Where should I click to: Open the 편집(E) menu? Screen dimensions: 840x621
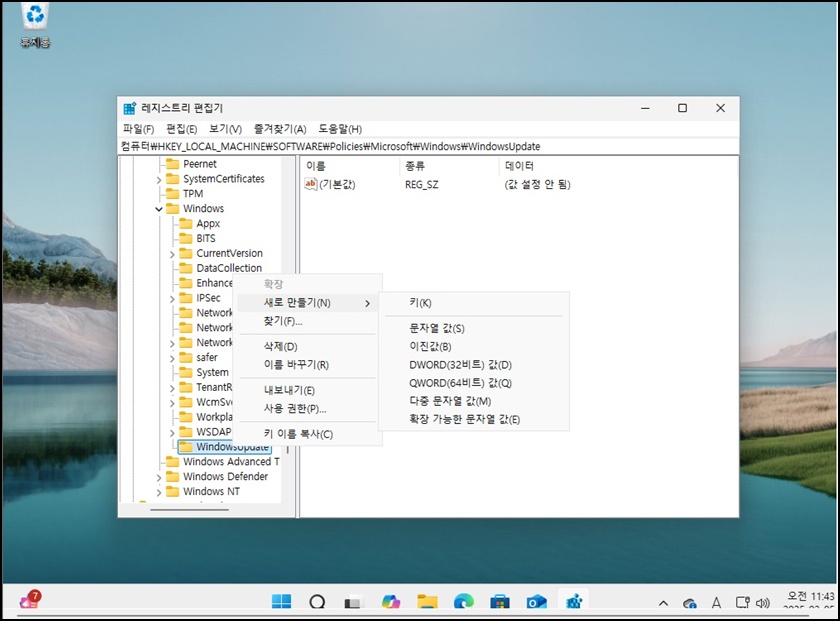[x=182, y=129]
